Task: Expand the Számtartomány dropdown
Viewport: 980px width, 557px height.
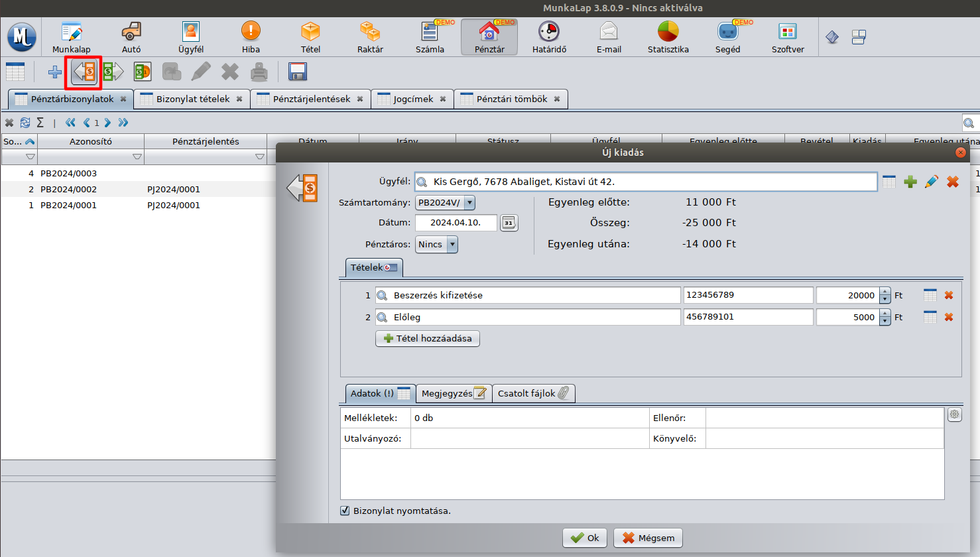Action: 469,203
